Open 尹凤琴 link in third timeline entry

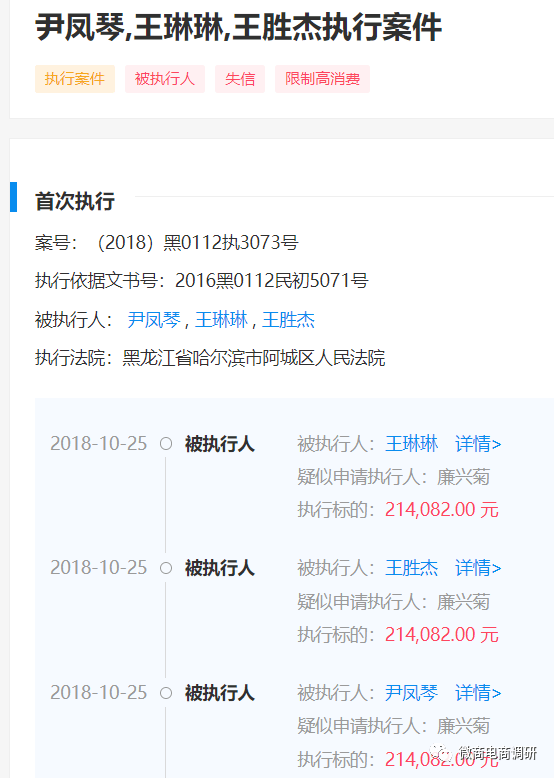tap(412, 693)
